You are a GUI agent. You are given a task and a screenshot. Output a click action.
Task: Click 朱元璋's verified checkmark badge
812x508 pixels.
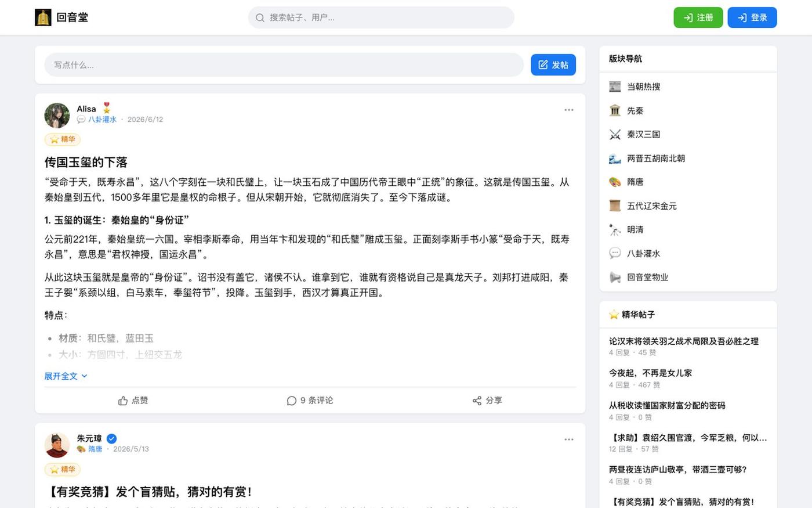(112, 438)
